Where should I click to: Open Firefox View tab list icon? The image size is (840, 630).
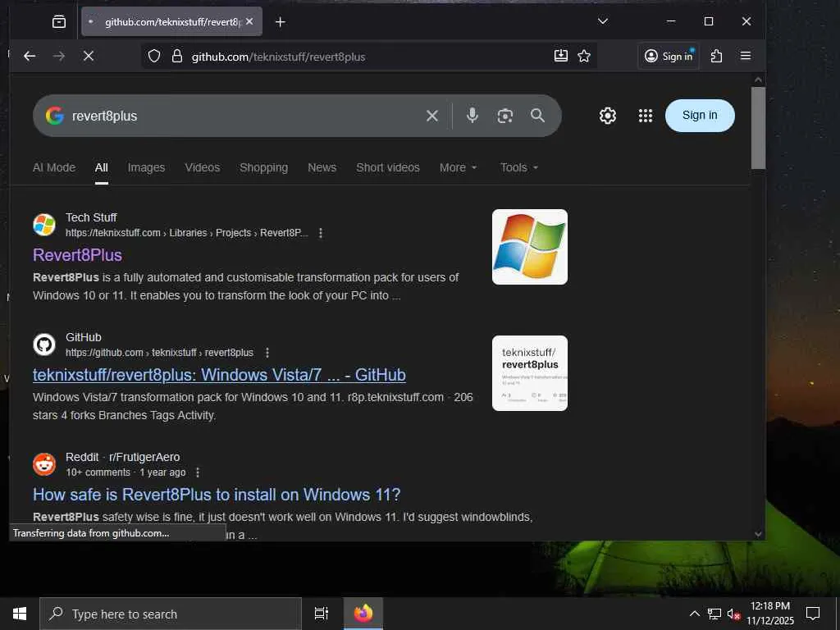tap(59, 21)
